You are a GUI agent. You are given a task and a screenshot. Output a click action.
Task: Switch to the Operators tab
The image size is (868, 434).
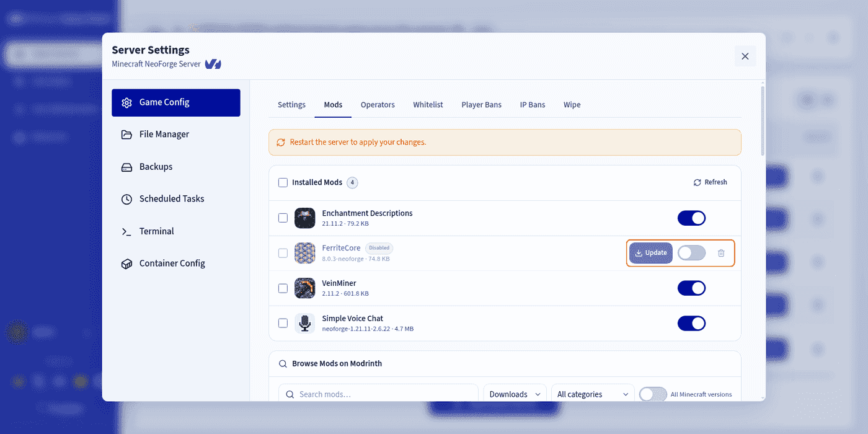coord(378,105)
